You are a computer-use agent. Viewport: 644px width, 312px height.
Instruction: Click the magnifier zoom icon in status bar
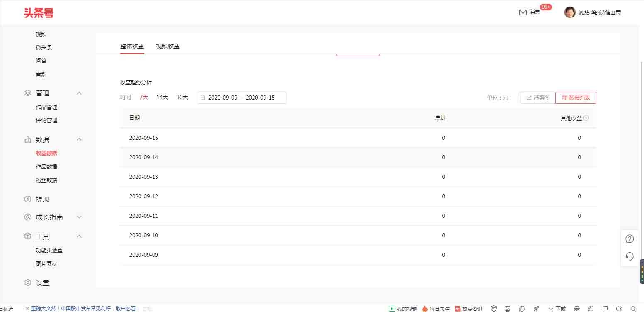tap(633, 309)
